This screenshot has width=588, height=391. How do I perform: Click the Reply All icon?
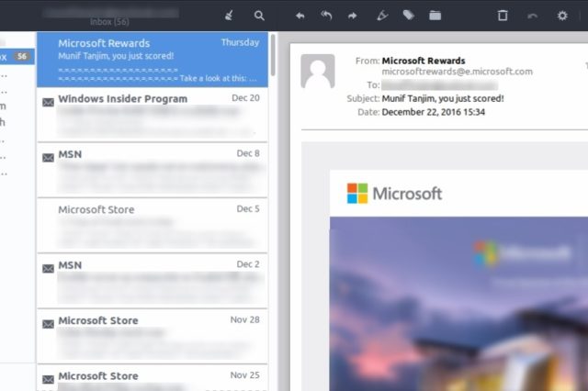pos(326,16)
